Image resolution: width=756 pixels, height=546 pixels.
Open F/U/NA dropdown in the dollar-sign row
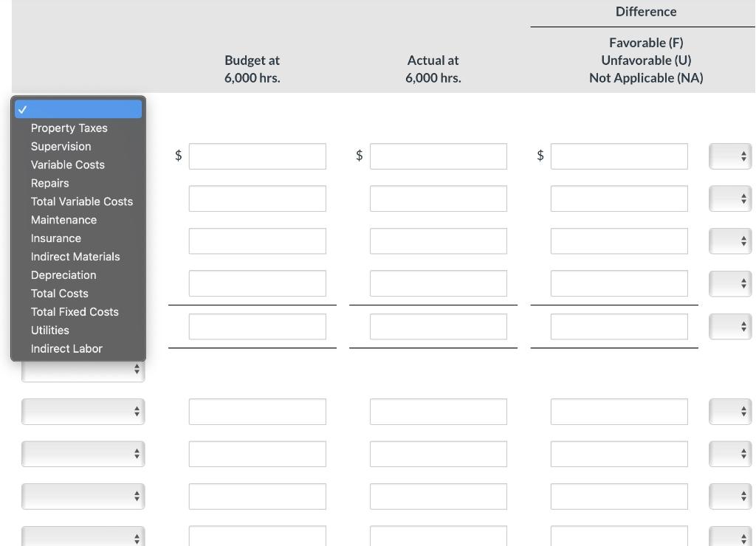730,156
